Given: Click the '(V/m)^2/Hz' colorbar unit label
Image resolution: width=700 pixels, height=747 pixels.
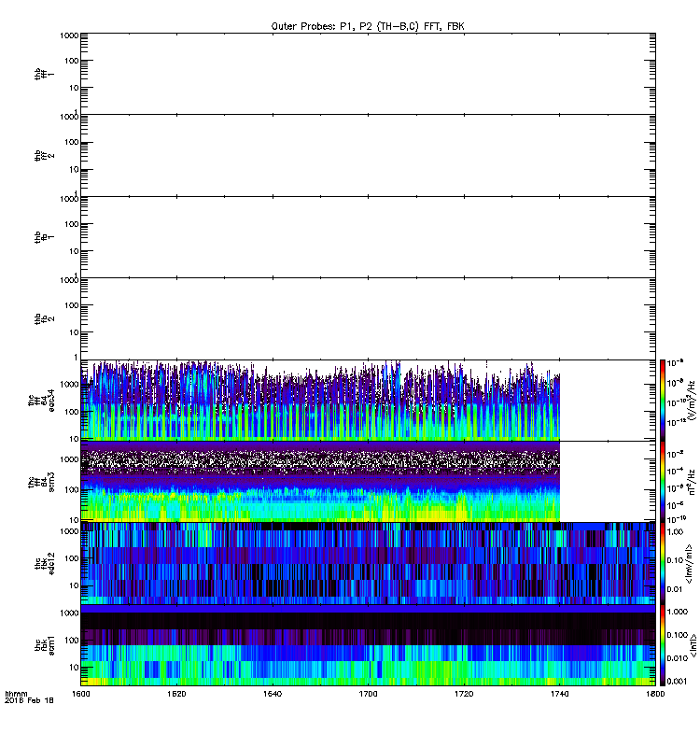Looking at the screenshot, I should click(x=692, y=401).
